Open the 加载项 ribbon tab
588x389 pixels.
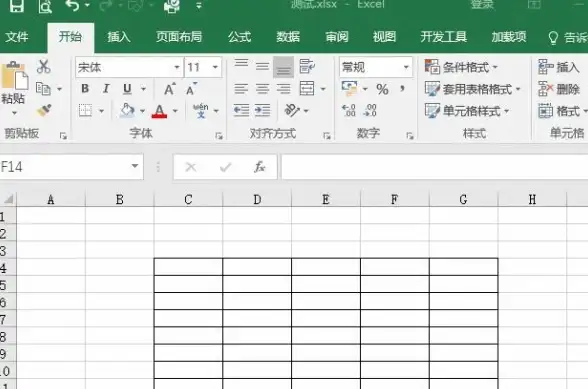(509, 37)
